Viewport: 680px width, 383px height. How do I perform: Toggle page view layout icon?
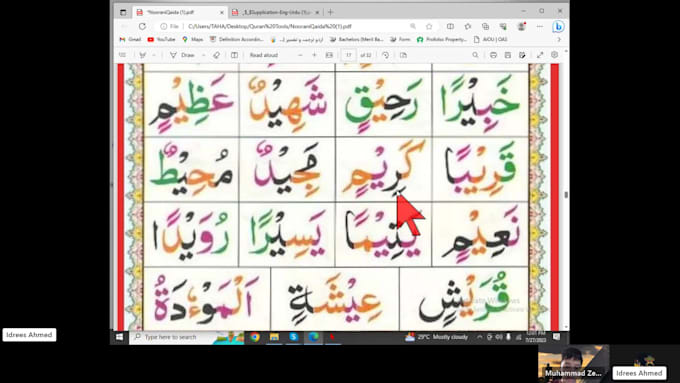(x=234, y=55)
